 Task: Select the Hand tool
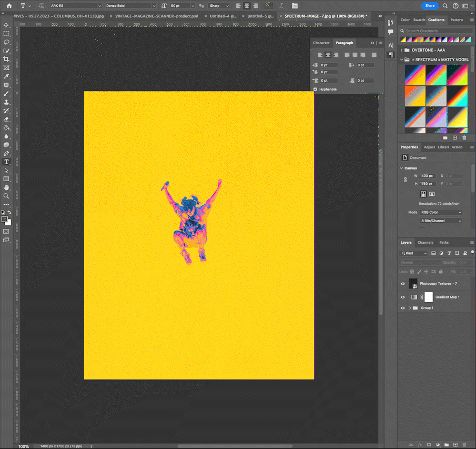coord(6,187)
